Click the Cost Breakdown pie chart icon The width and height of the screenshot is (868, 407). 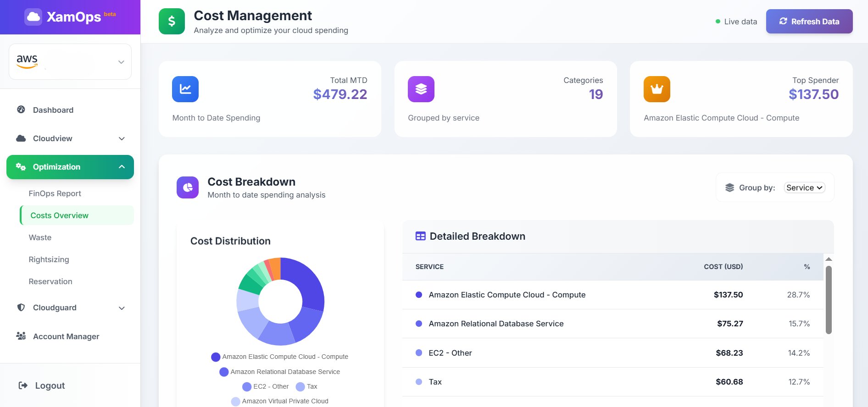pyautogui.click(x=188, y=187)
